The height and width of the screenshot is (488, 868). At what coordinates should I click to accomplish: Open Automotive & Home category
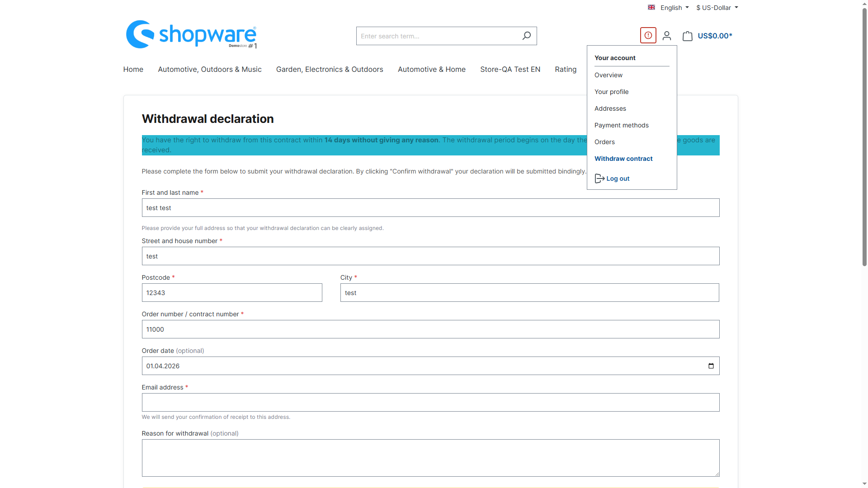[x=432, y=69]
